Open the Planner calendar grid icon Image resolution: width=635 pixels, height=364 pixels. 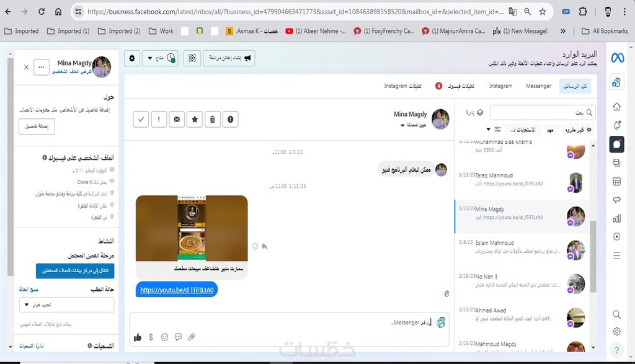click(x=617, y=182)
